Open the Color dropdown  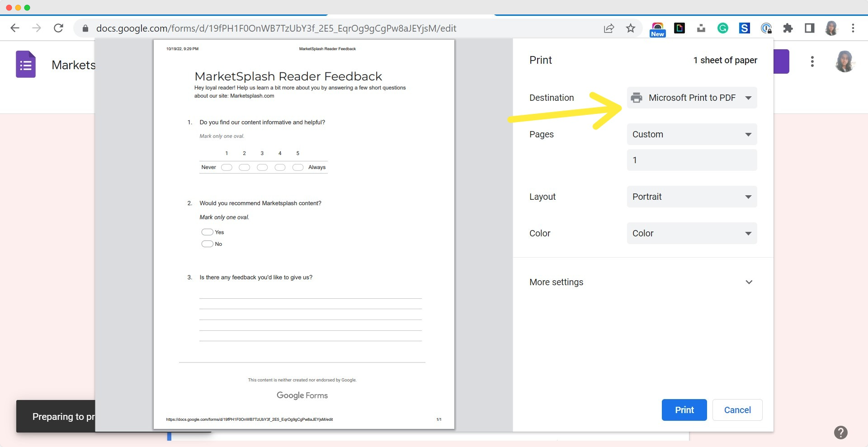click(692, 233)
